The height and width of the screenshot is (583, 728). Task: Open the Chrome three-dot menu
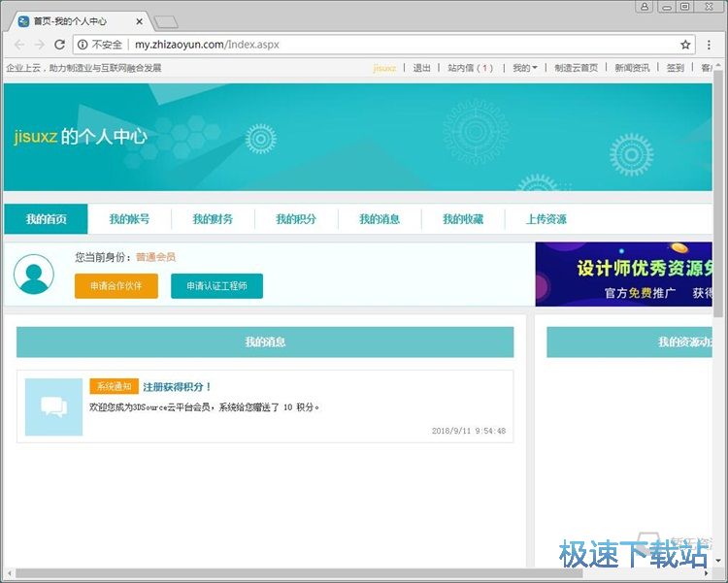click(710, 45)
